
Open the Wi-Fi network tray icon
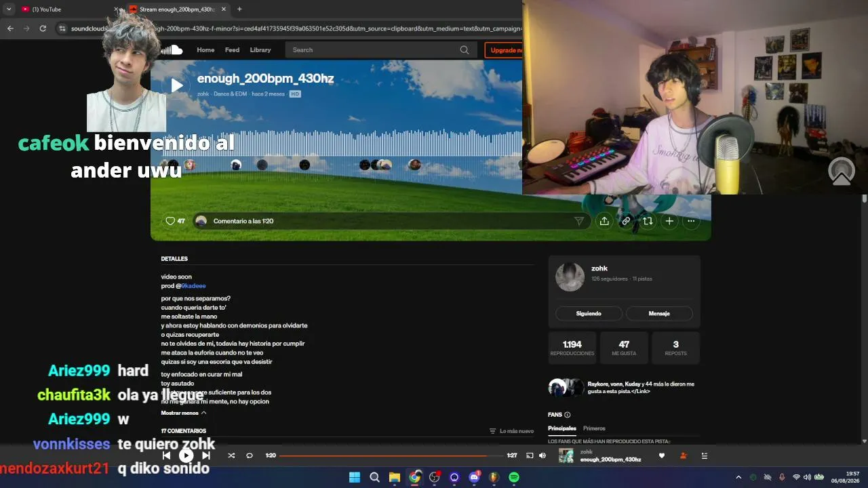coord(797,477)
